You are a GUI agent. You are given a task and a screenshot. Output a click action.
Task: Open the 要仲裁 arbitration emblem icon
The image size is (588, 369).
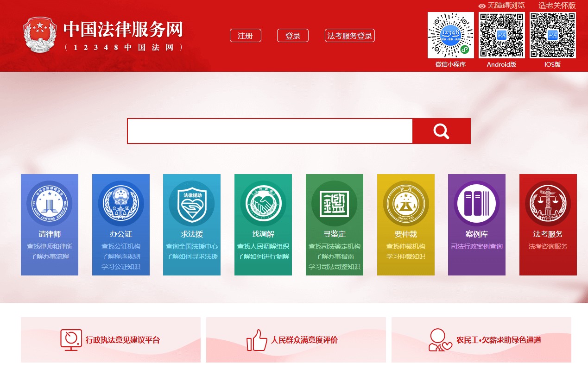406,203
